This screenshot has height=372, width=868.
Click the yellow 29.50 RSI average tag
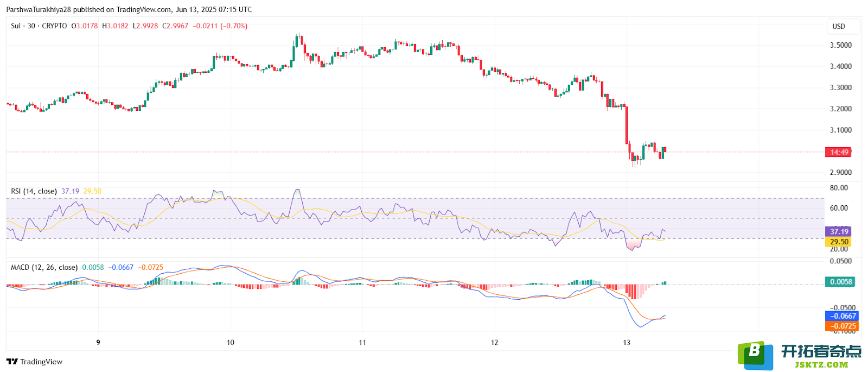pos(838,242)
